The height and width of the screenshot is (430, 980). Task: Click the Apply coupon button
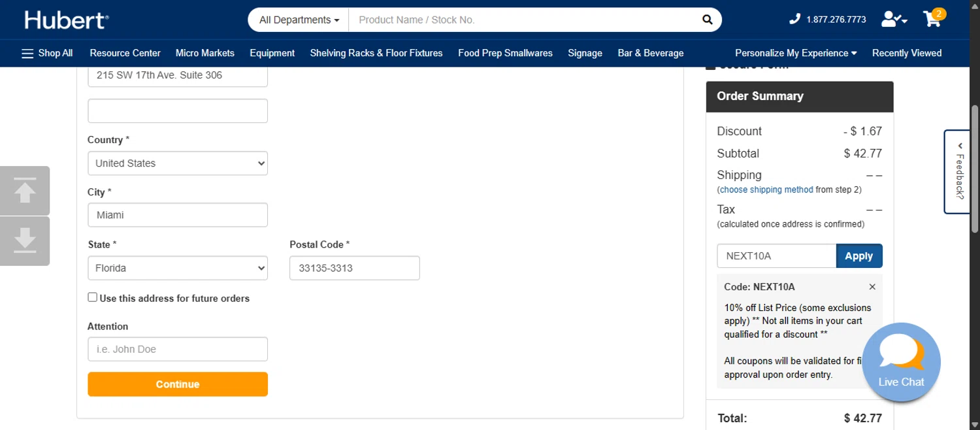coord(859,256)
